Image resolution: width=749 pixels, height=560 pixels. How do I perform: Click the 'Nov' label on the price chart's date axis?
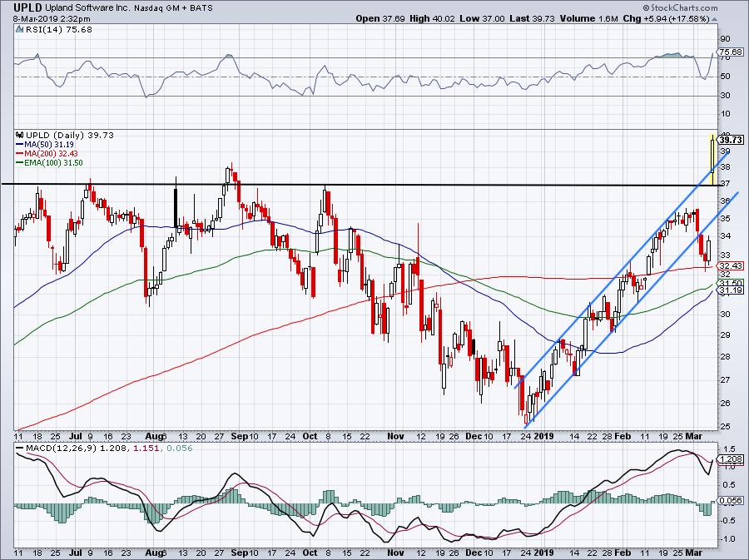click(x=395, y=436)
